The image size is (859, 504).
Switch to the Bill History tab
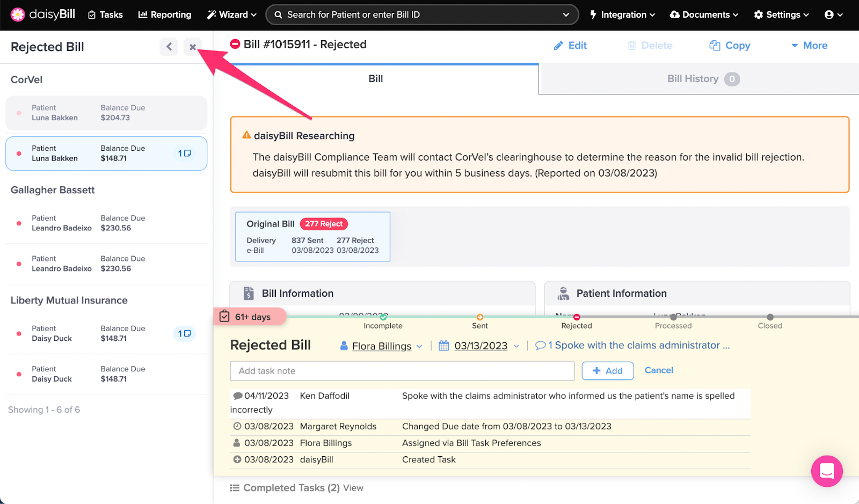(x=699, y=79)
